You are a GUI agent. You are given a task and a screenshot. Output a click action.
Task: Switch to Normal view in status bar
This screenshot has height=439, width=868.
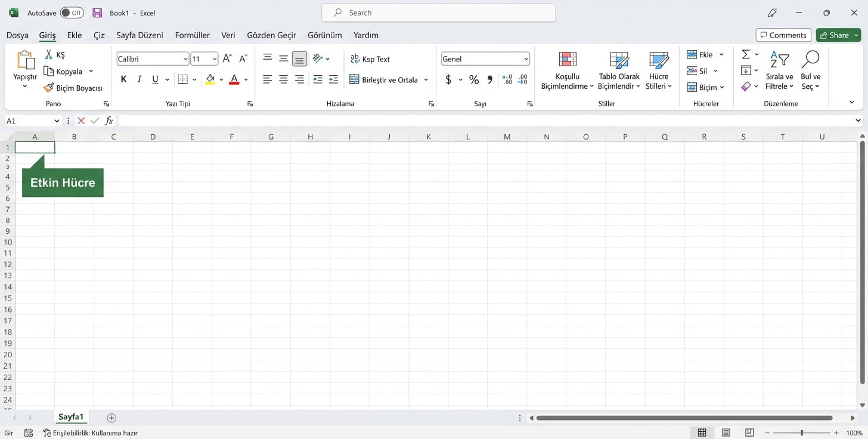point(702,432)
